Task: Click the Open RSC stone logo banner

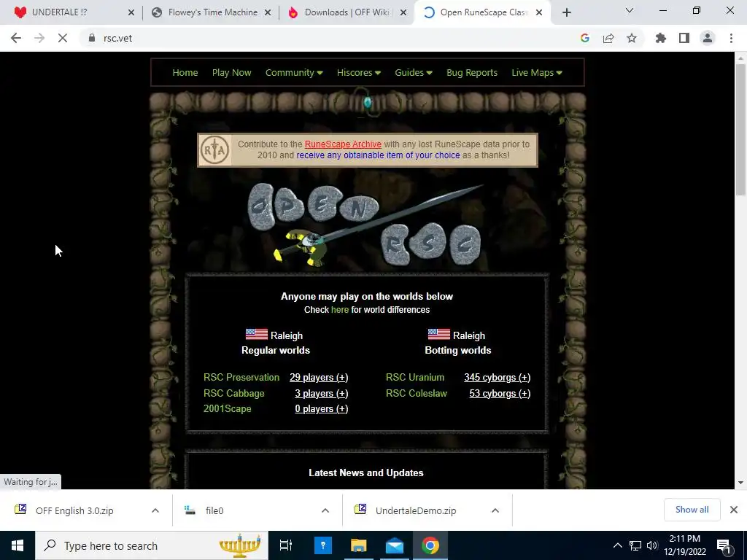Action: pyautogui.click(x=367, y=225)
